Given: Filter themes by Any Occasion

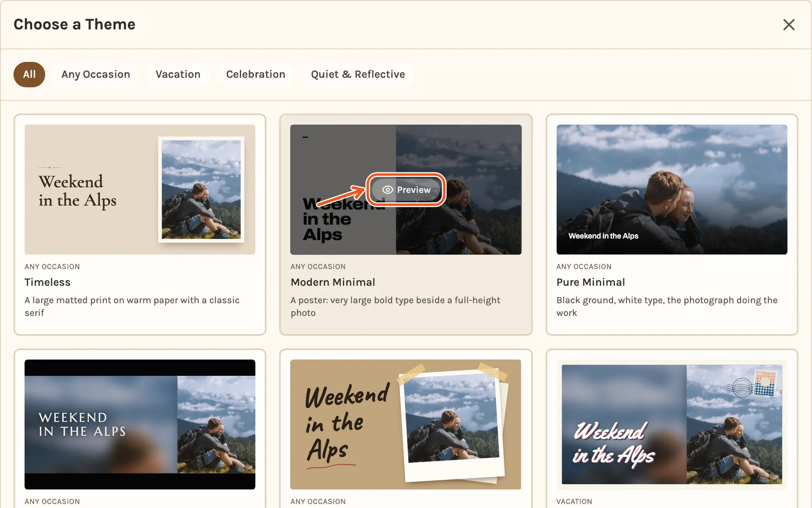Looking at the screenshot, I should tap(96, 75).
